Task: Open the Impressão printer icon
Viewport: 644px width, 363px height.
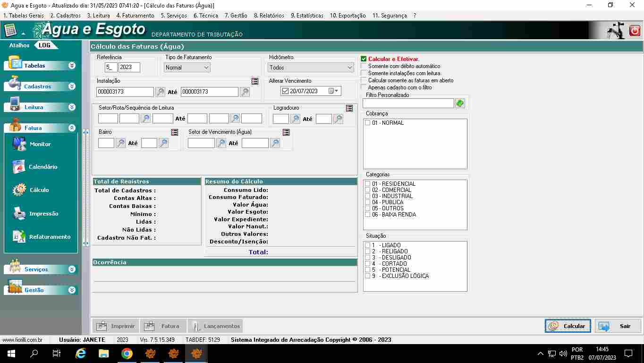Action: click(19, 214)
